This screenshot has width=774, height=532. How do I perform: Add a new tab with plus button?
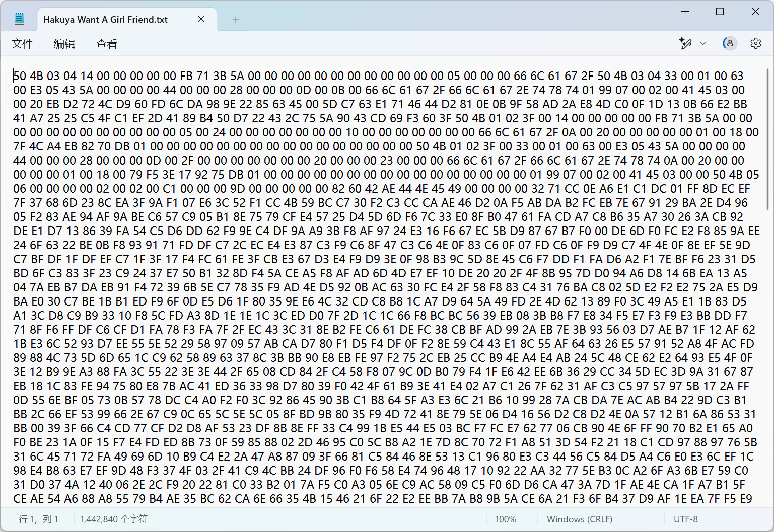236,20
